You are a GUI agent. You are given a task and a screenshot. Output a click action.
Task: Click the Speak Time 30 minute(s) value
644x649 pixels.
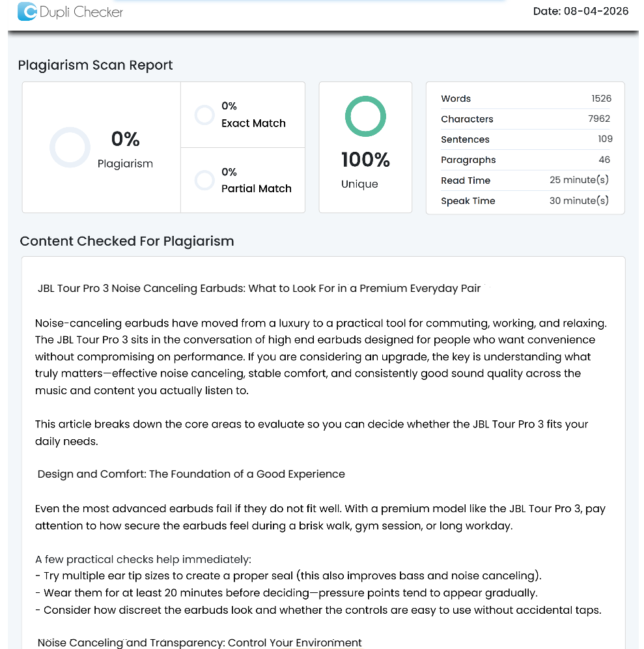[x=579, y=201]
